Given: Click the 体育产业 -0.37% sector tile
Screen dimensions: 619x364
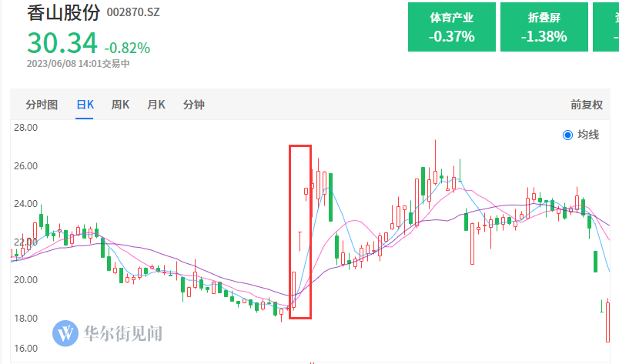Looking at the screenshot, I should [452, 27].
